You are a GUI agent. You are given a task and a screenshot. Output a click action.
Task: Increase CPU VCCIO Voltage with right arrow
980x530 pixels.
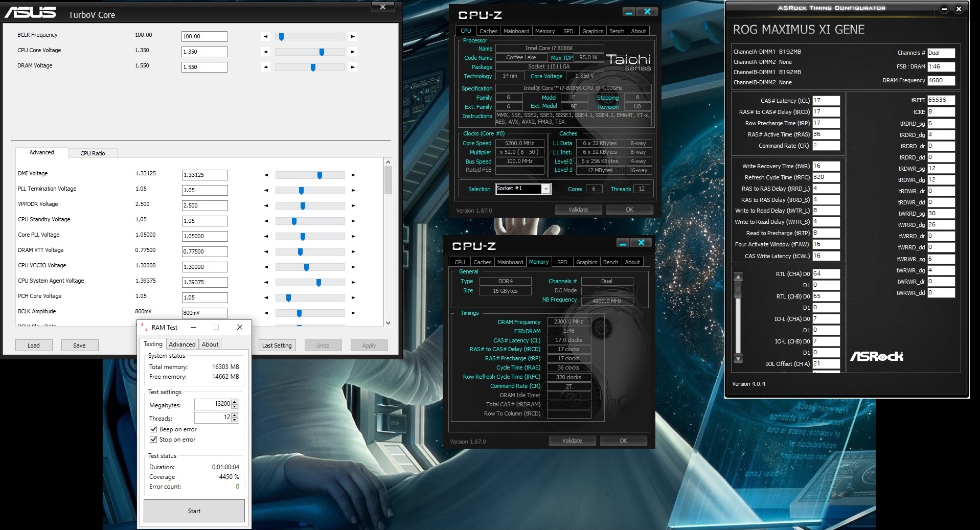tap(353, 267)
